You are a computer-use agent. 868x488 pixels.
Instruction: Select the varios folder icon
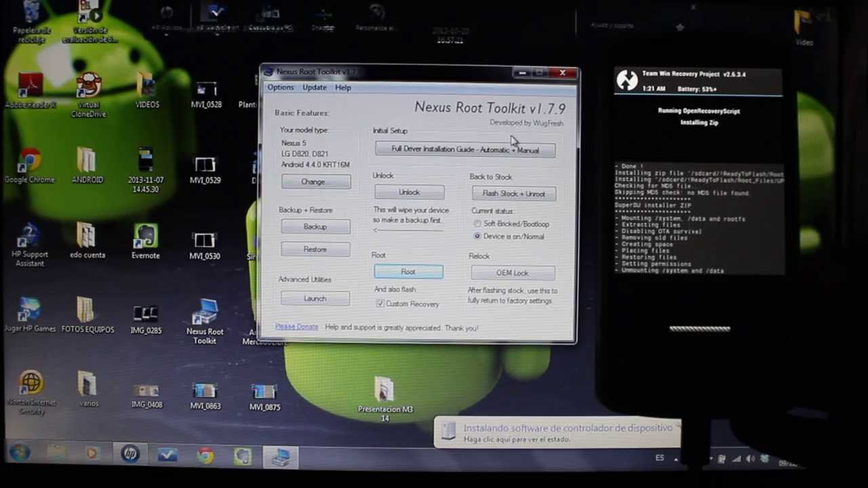point(88,389)
